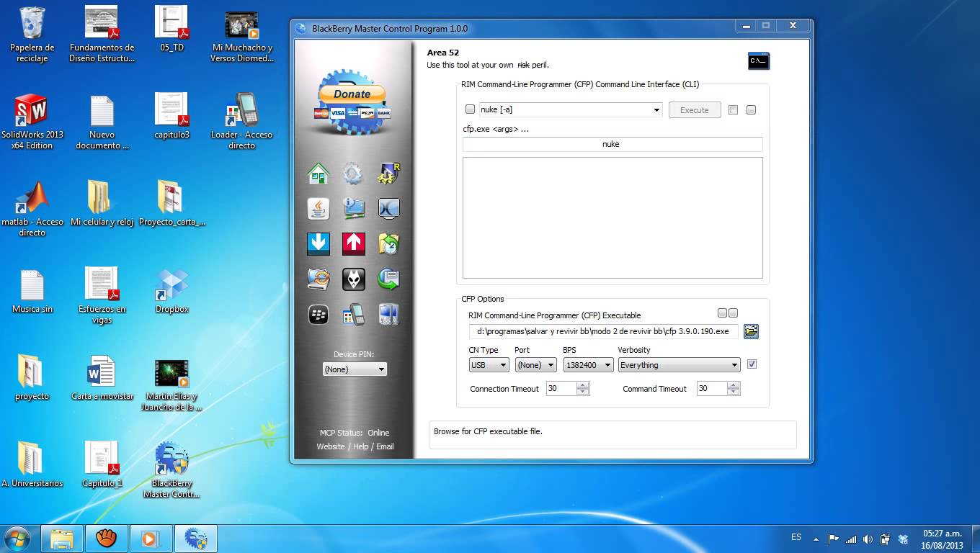Open the Port (None) dropdown
This screenshot has width=980, height=553.
[x=535, y=365]
